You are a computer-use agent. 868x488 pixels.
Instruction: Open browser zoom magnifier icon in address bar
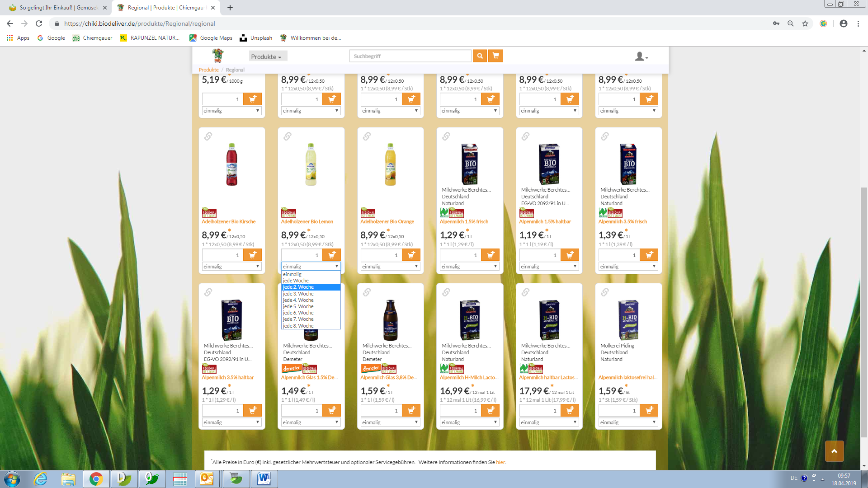(791, 23)
